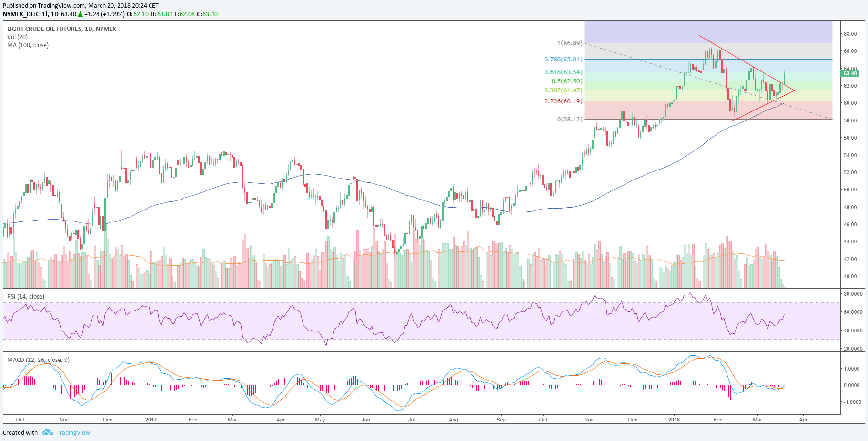Click Fibonacci level label 0.786(65.01)

[x=563, y=59]
